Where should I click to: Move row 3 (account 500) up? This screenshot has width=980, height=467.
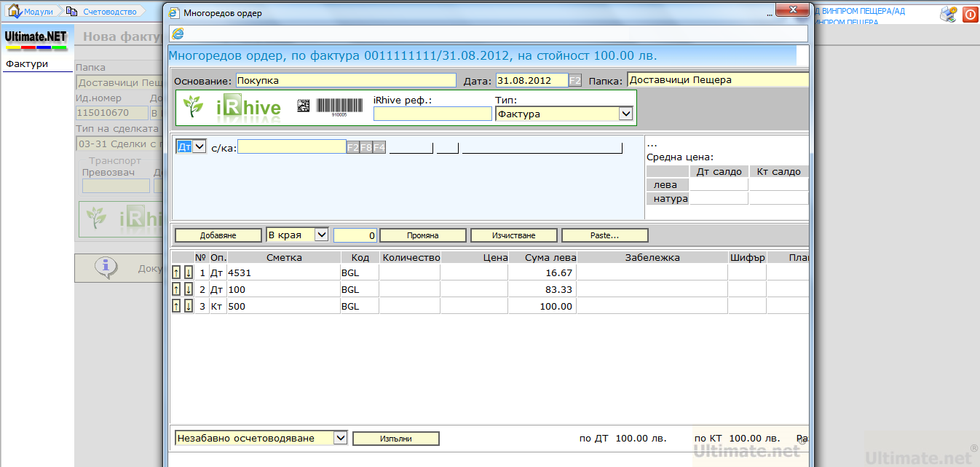(x=176, y=306)
